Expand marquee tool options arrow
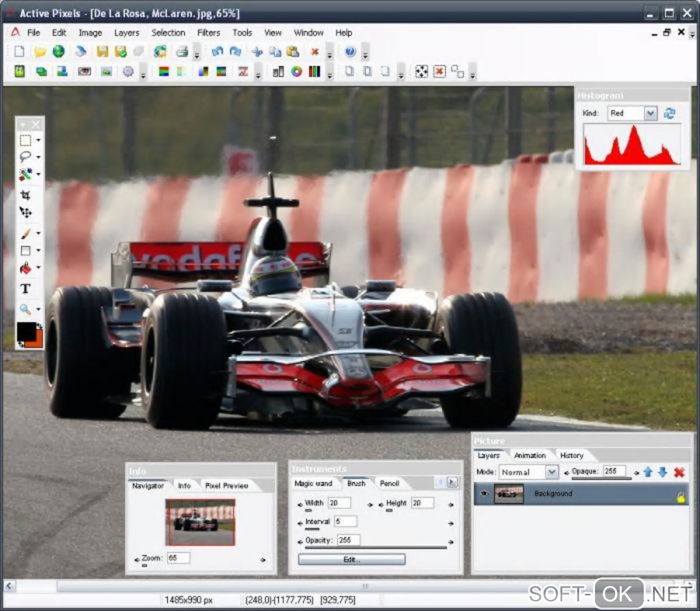Image resolution: width=700 pixels, height=611 pixels. point(38,140)
